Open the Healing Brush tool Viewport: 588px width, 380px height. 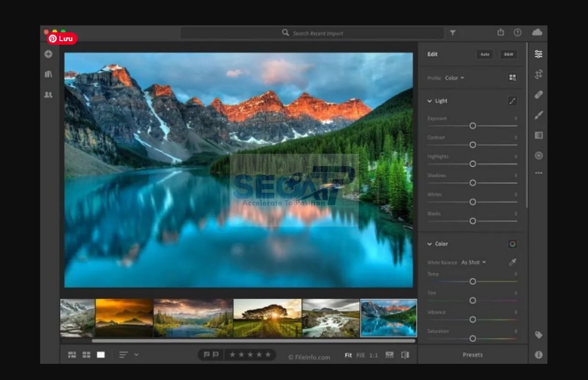[538, 95]
